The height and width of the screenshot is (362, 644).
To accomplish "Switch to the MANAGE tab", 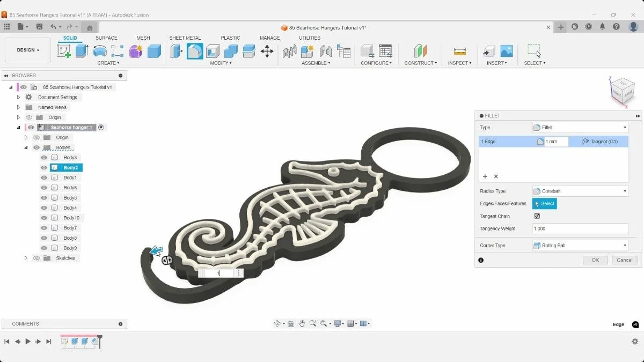I will [270, 38].
